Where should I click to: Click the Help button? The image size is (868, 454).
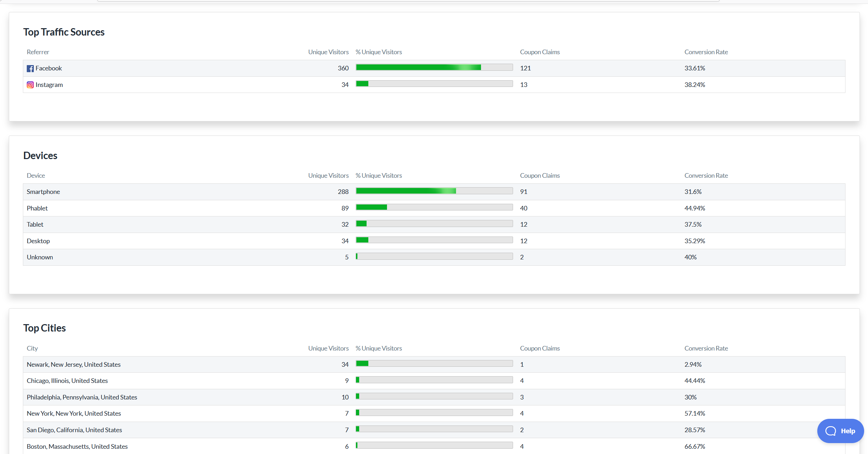(x=847, y=431)
